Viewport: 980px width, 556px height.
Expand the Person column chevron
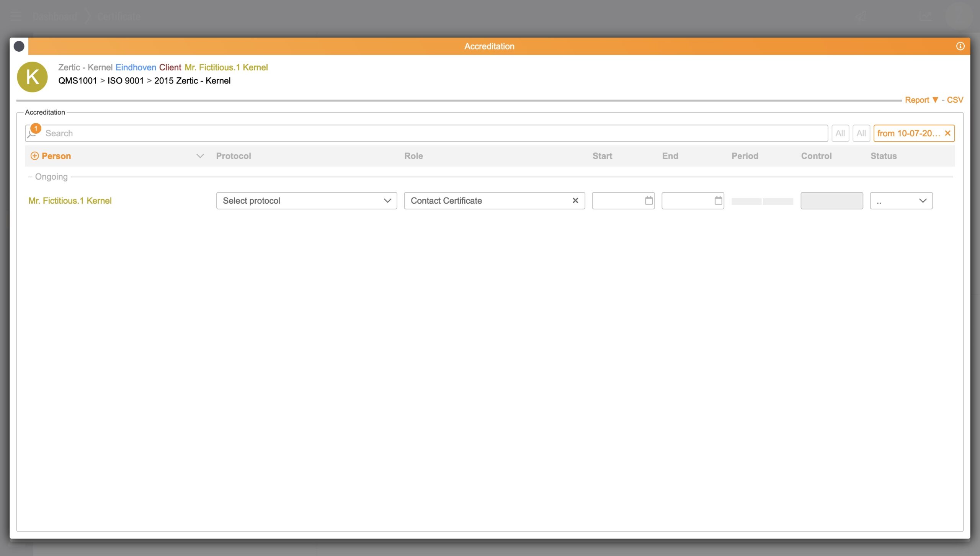(x=200, y=156)
